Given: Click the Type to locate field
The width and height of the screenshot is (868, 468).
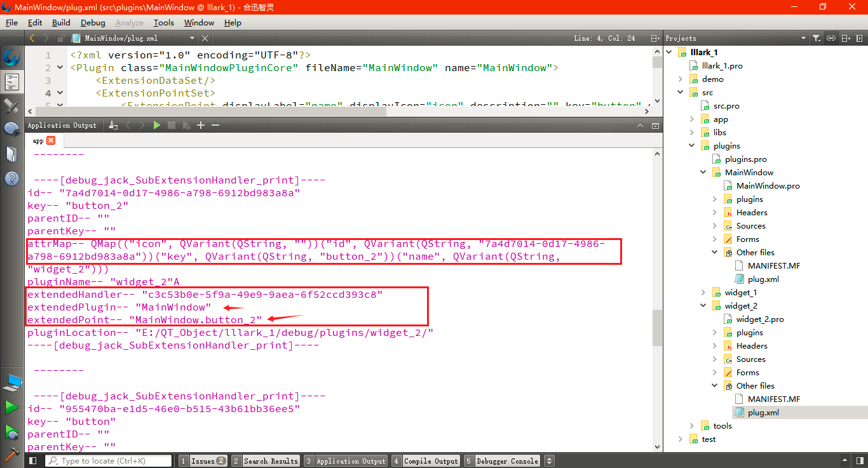Looking at the screenshot, I should coord(108,460).
